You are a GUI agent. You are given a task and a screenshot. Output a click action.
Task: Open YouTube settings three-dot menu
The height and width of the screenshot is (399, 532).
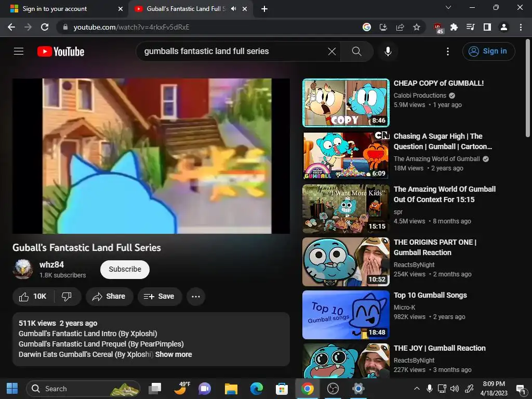click(448, 51)
